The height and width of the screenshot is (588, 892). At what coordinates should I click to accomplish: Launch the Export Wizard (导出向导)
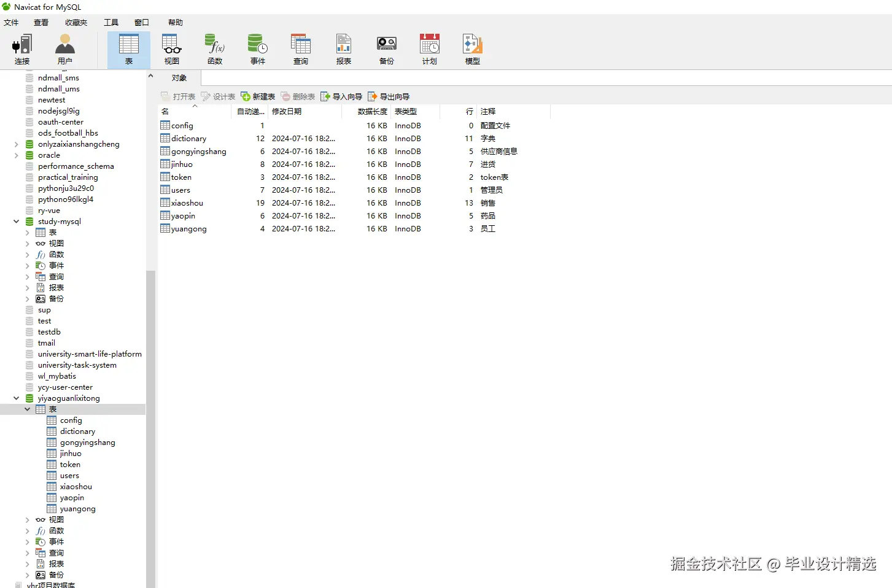tap(389, 96)
